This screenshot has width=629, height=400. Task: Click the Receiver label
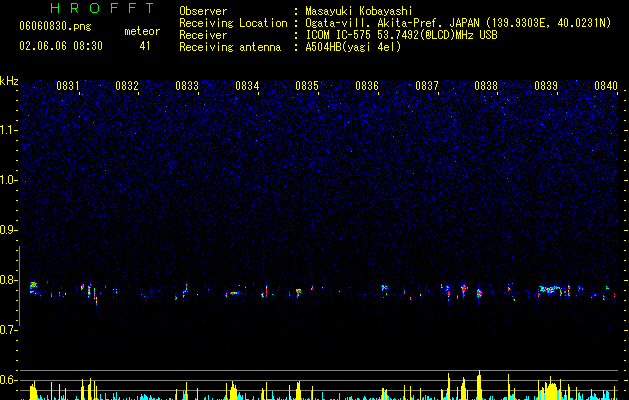(x=203, y=35)
